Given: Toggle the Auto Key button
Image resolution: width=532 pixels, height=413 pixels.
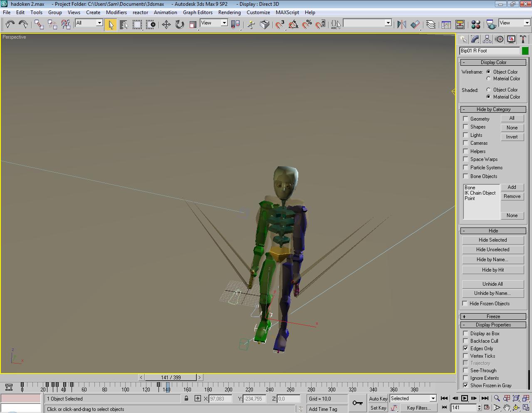Looking at the screenshot, I should click(378, 398).
